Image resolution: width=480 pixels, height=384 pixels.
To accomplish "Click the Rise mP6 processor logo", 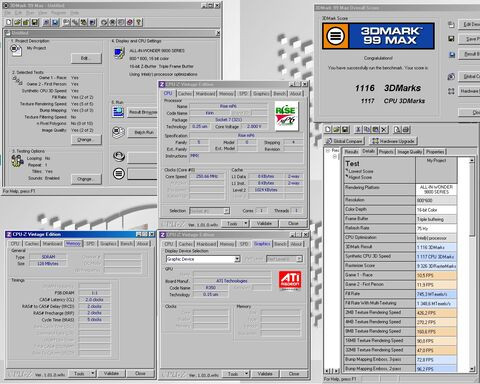I will 286,116.
